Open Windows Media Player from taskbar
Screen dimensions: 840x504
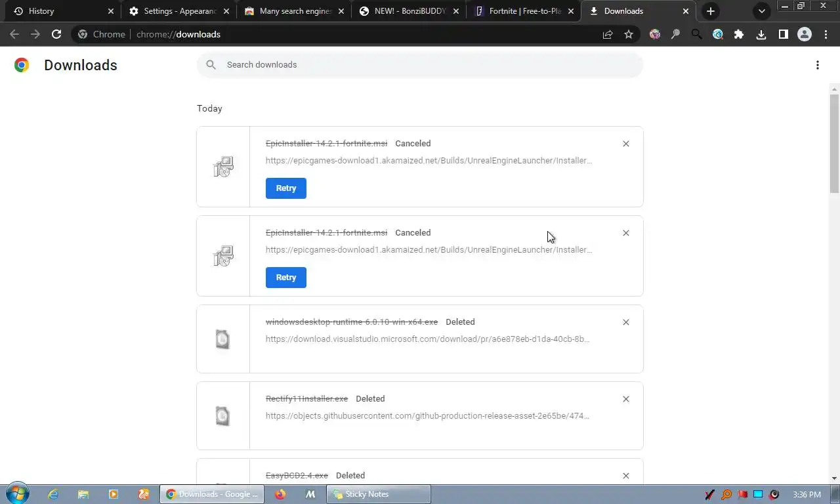tap(114, 494)
